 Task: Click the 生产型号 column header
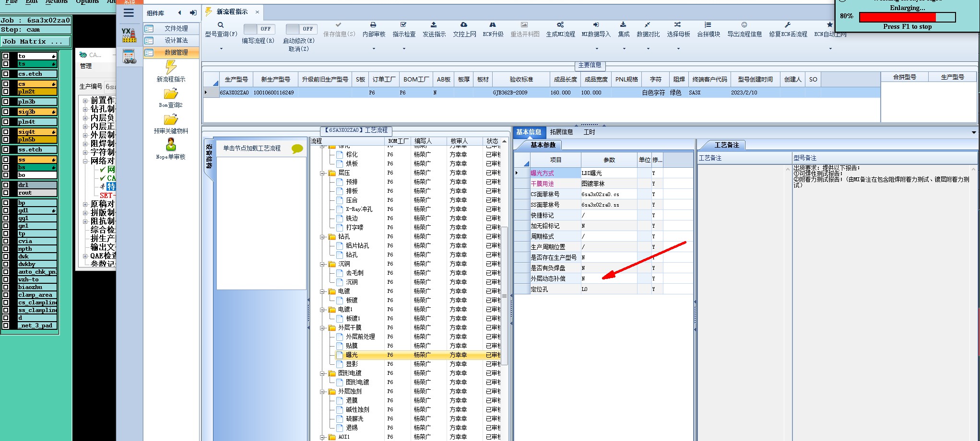pyautogui.click(x=236, y=80)
